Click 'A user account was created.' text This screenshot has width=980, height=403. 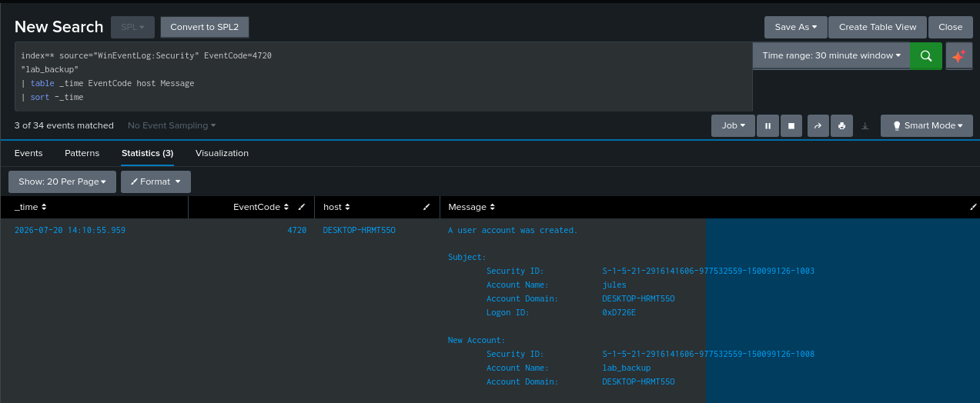tap(513, 230)
